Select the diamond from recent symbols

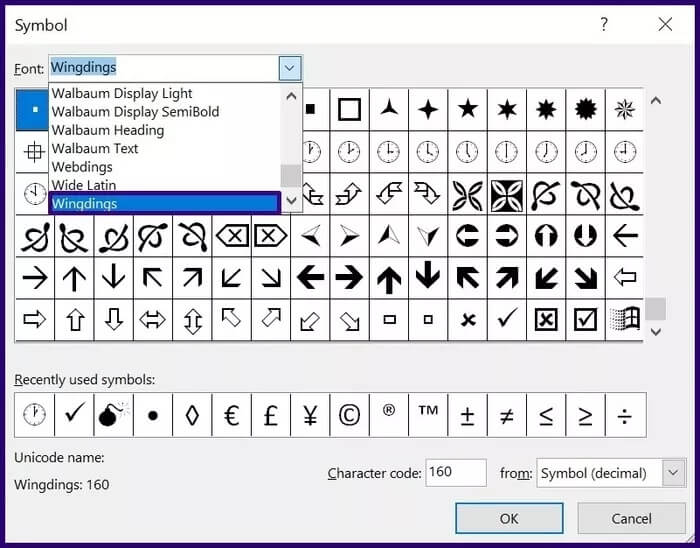[x=192, y=415]
